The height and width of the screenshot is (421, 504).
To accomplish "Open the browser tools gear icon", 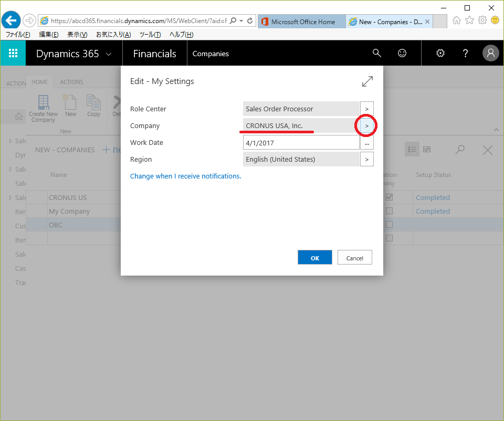I will (x=482, y=20).
